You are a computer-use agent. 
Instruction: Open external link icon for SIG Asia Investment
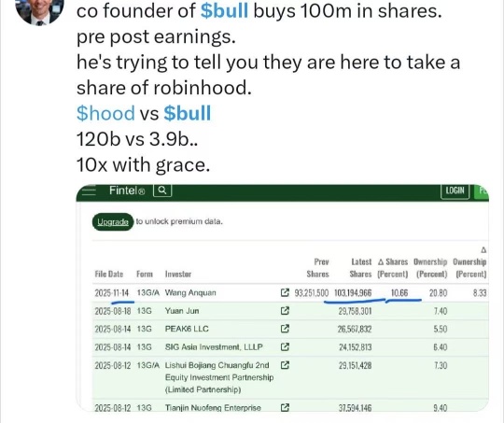(x=285, y=346)
